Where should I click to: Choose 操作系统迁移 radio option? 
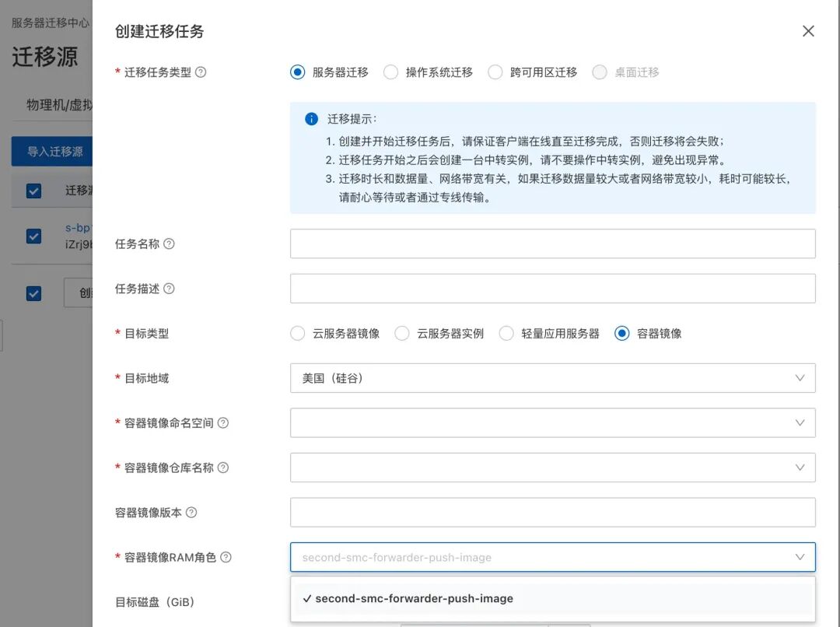pyautogui.click(x=391, y=72)
